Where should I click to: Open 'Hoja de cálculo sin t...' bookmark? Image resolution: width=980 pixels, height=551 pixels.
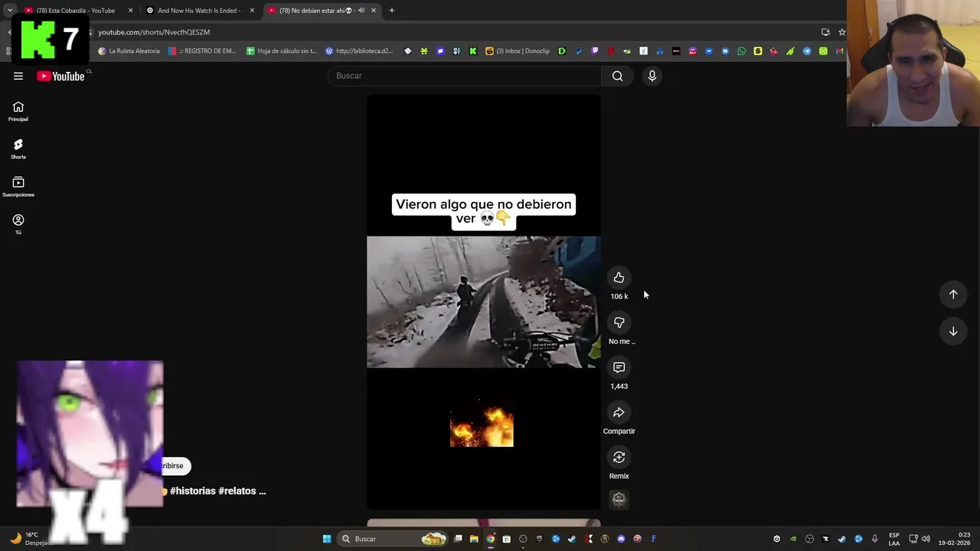[x=281, y=51]
